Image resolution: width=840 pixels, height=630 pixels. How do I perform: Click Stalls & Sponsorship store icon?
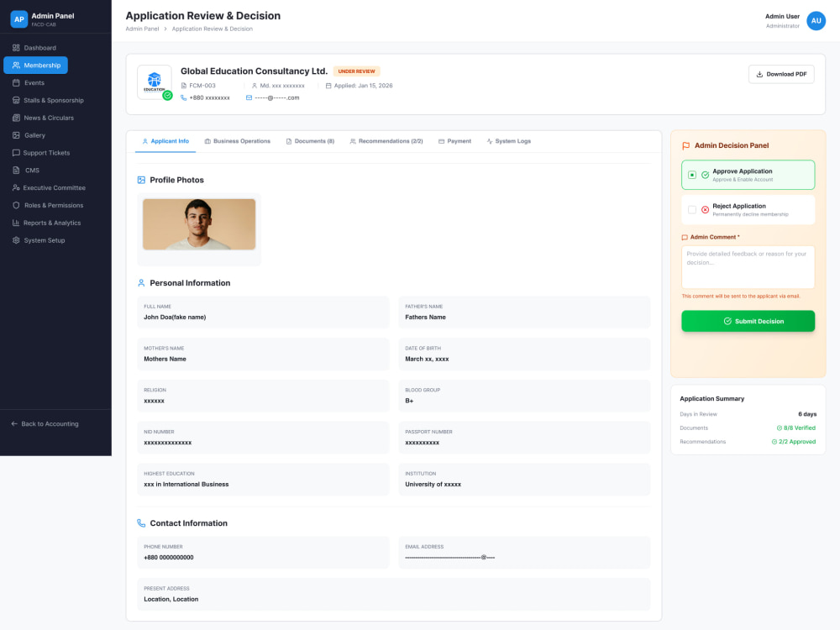pos(16,100)
